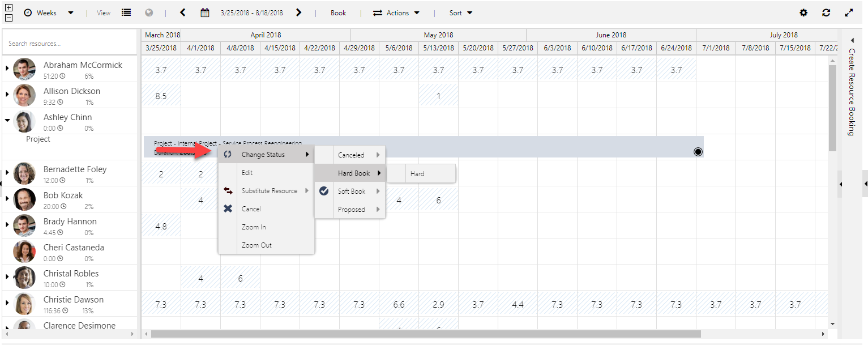
Task: Advance to next date range arrow
Action: 299,12
